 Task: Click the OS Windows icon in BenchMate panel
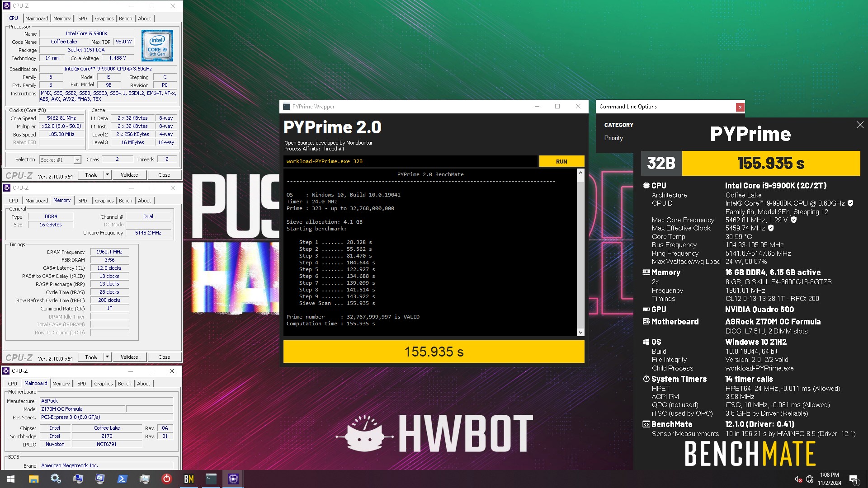point(646,342)
